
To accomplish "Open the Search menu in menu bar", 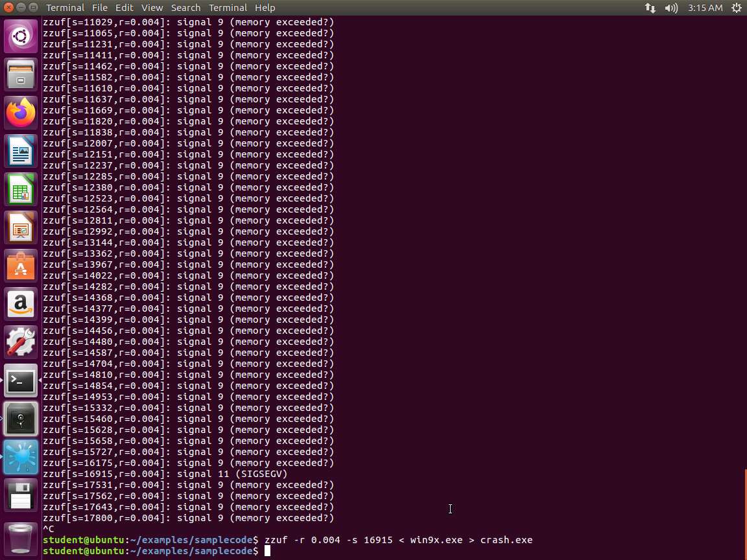I will point(185,8).
